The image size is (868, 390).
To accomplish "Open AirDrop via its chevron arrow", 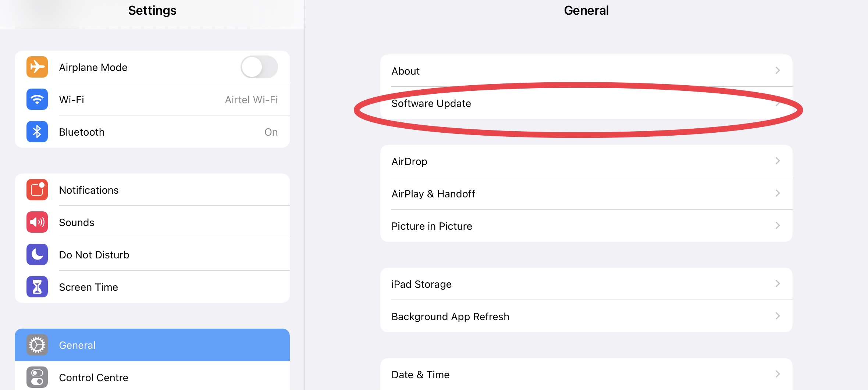I will (778, 161).
